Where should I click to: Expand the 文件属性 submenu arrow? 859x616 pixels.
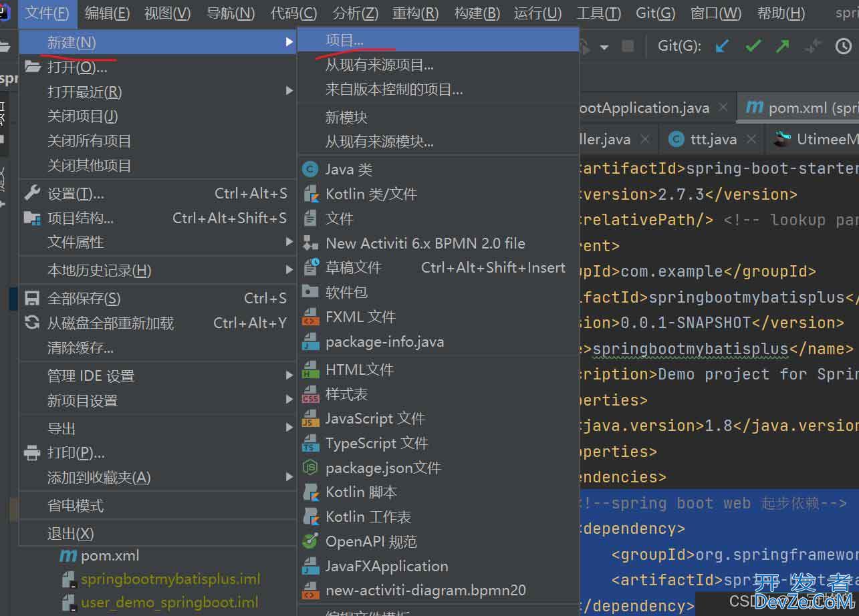coord(289,242)
